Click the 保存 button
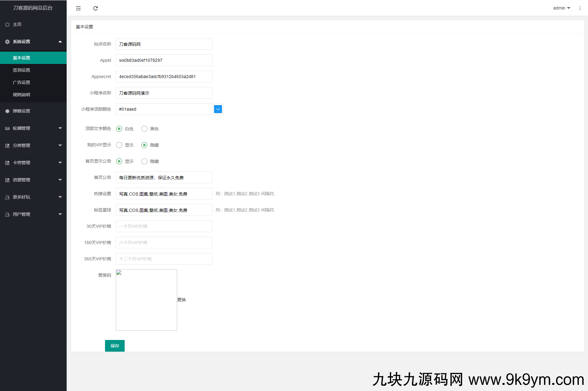The width and height of the screenshot is (588, 391). point(115,346)
